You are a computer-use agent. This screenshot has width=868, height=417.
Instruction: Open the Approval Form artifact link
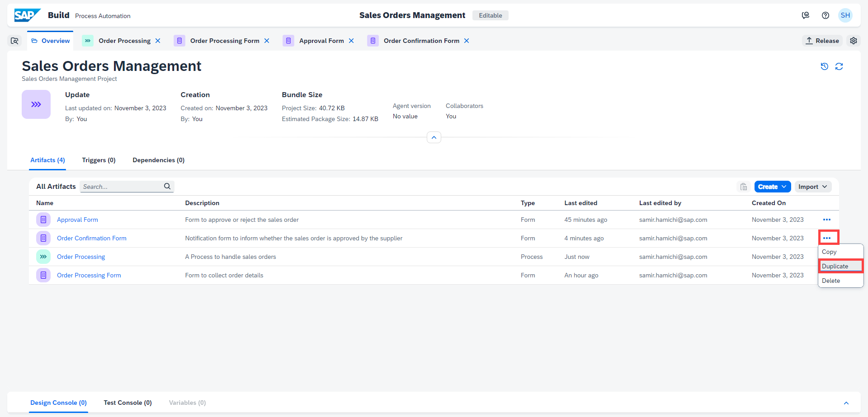[77, 220]
